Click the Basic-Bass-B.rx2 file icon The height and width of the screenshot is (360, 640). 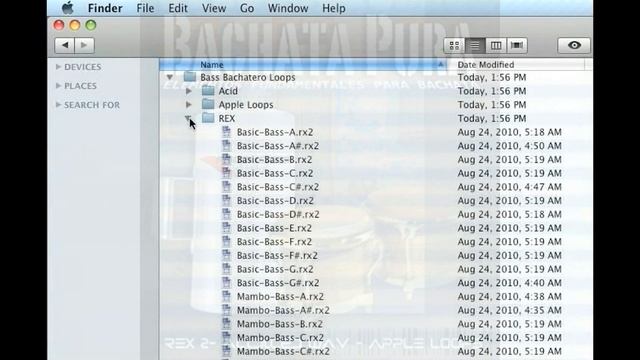[227, 159]
